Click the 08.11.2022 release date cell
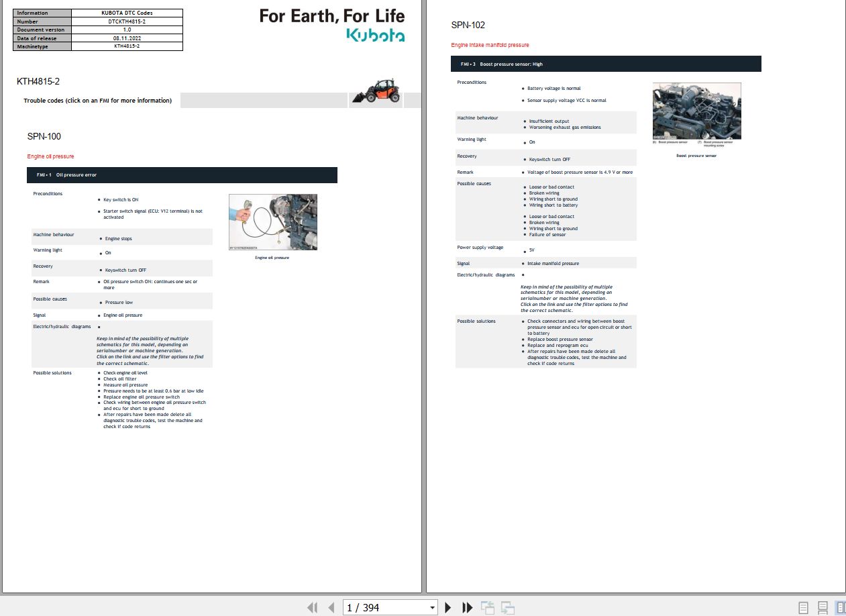The image size is (846, 616). pos(127,38)
